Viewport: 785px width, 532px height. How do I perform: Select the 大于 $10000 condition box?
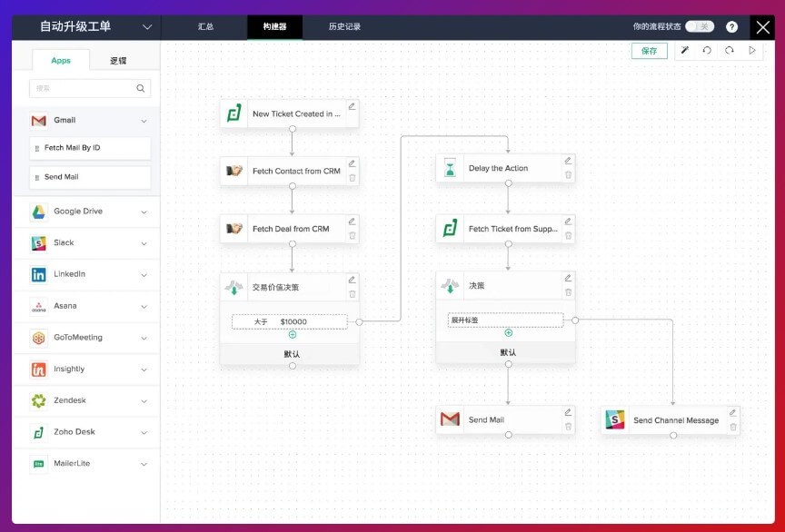[x=289, y=321]
